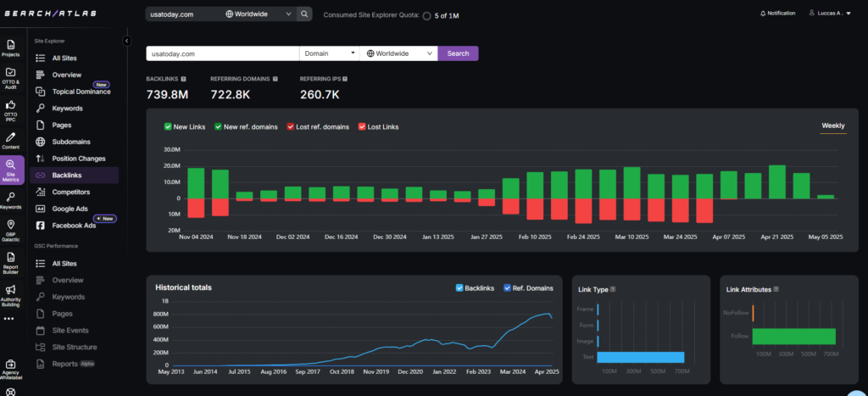This screenshot has height=396, width=868.
Task: Toggle Ref. Domains checkbox in Historical totals
Action: pyautogui.click(x=507, y=288)
